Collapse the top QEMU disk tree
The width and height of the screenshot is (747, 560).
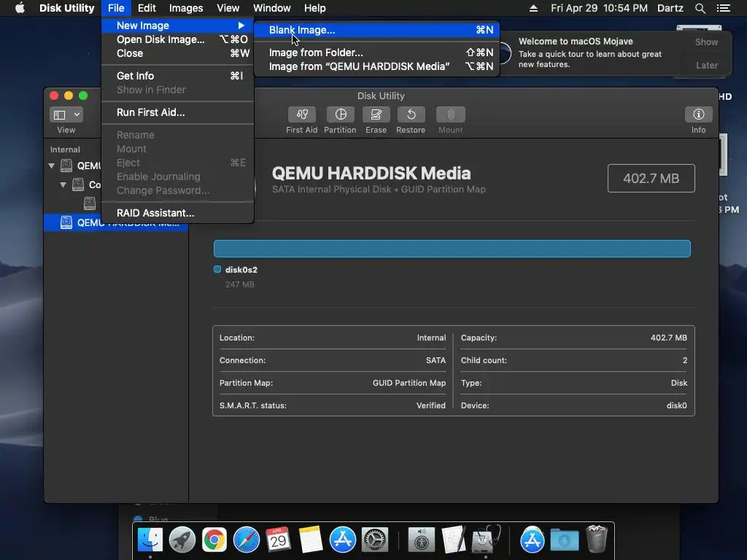click(x=52, y=166)
